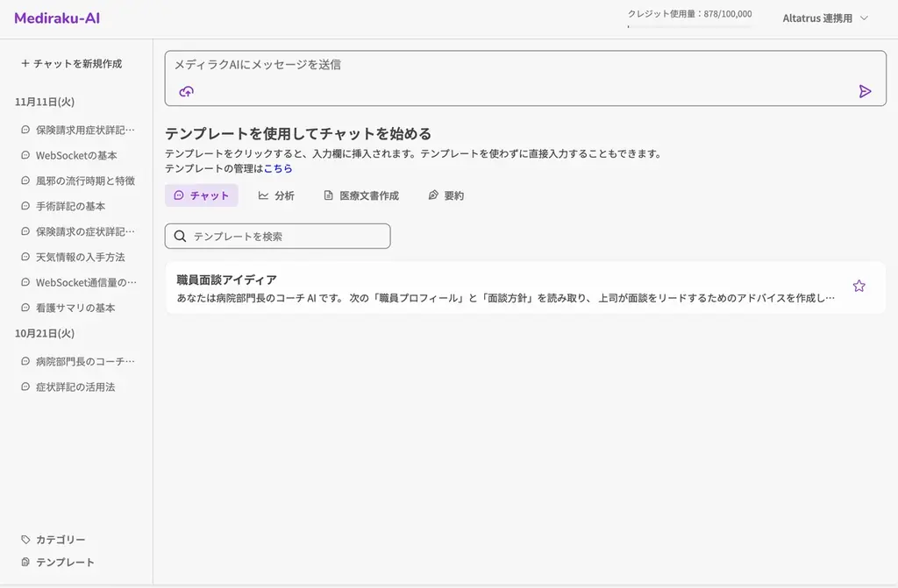The width and height of the screenshot is (898, 588).
Task: Open template management via こちら link
Action: coord(278,168)
